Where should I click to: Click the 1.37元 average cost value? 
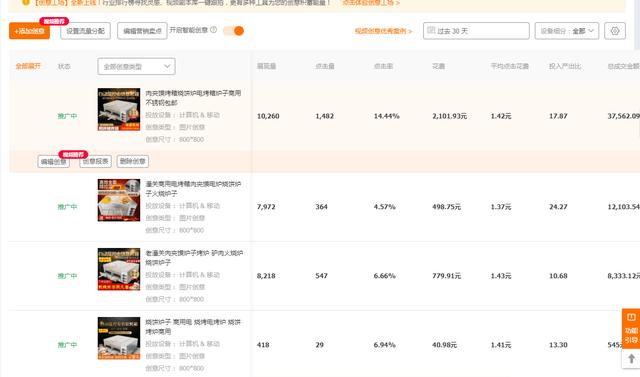click(501, 207)
